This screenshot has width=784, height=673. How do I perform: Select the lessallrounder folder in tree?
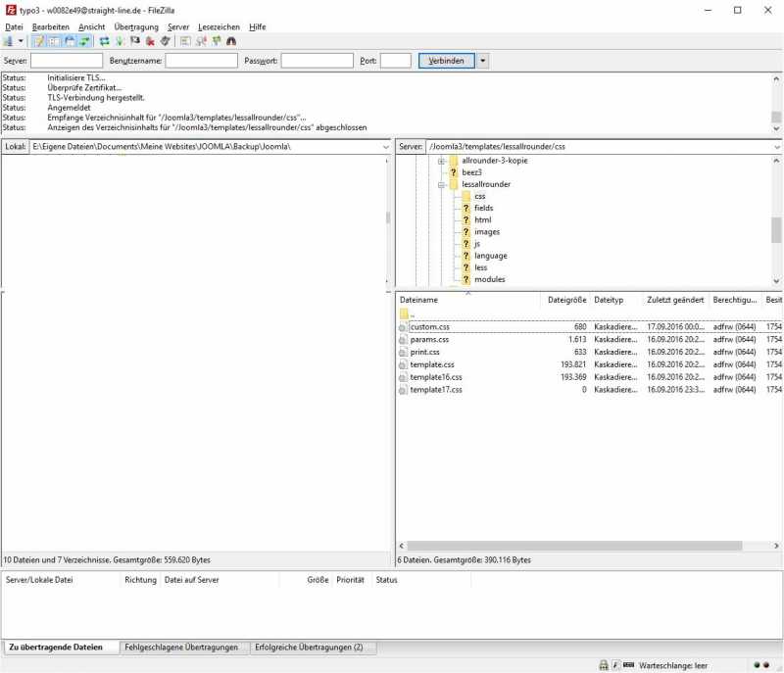click(x=486, y=184)
